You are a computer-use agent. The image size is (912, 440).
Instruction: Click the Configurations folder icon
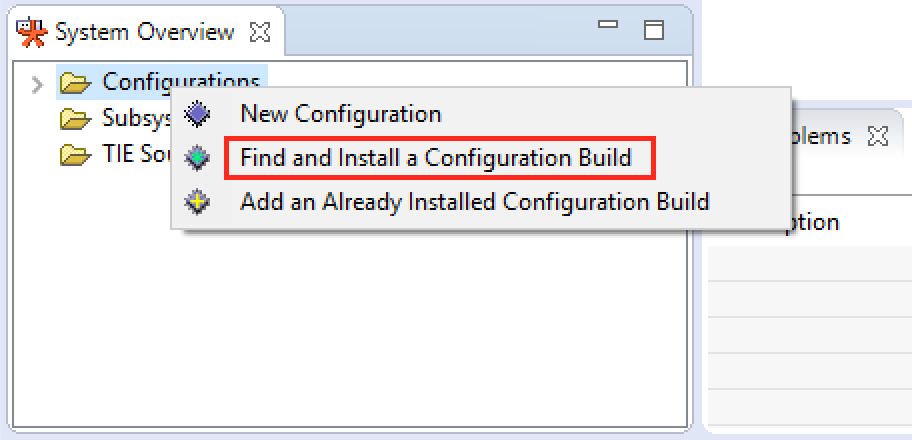73,82
